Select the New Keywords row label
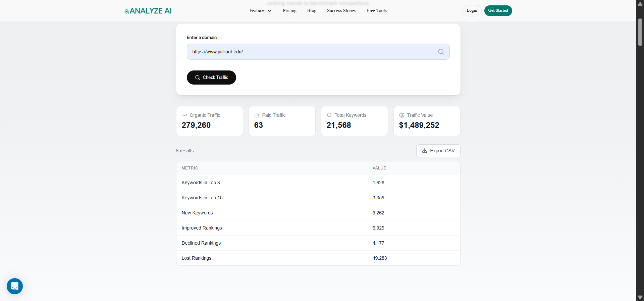The width and height of the screenshot is (644, 301). click(197, 213)
